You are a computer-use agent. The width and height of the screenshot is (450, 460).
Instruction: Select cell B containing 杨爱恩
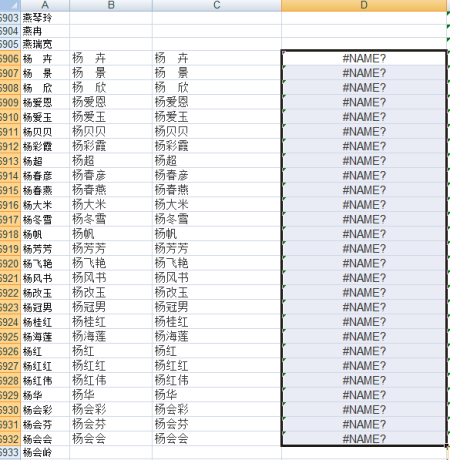click(111, 102)
